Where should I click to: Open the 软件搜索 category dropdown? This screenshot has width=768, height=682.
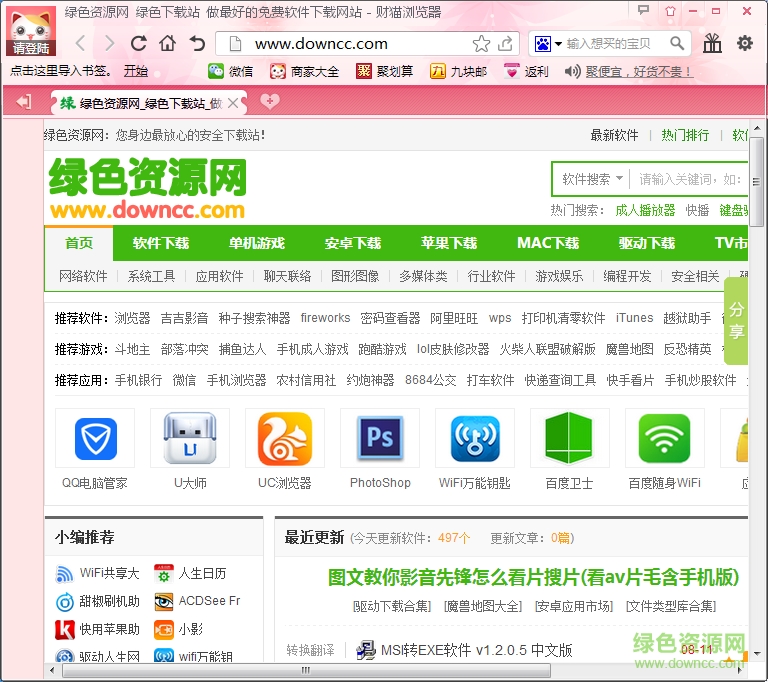[x=592, y=179]
